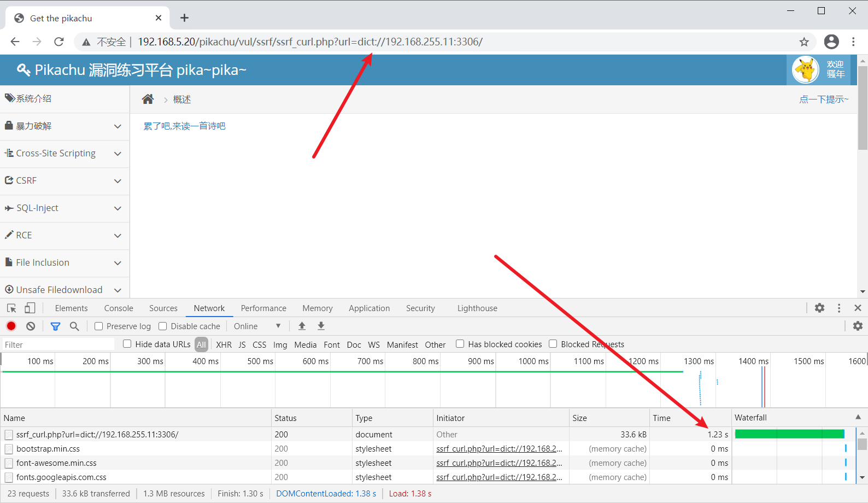
Task: Sort requests by Status column header
Action: point(312,418)
